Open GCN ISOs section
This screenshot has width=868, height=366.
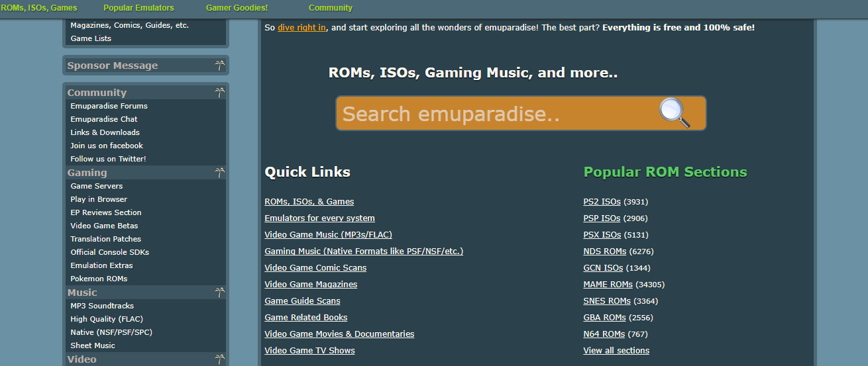(x=603, y=268)
